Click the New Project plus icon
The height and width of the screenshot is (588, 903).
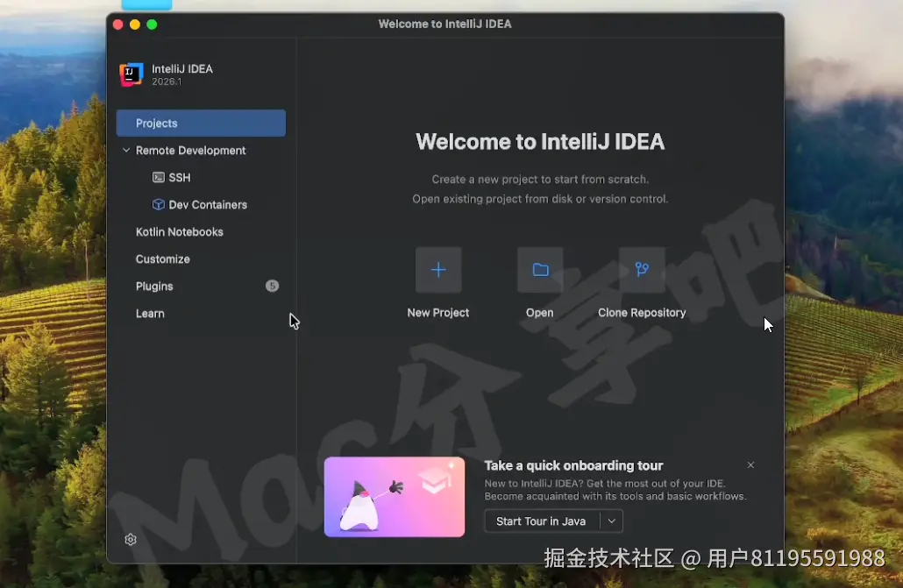[x=438, y=270]
